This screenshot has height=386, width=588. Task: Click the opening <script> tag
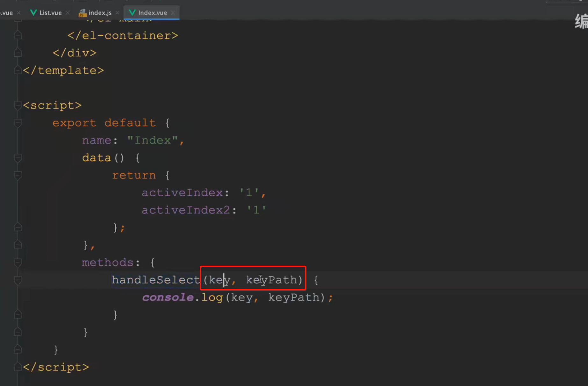(x=52, y=105)
